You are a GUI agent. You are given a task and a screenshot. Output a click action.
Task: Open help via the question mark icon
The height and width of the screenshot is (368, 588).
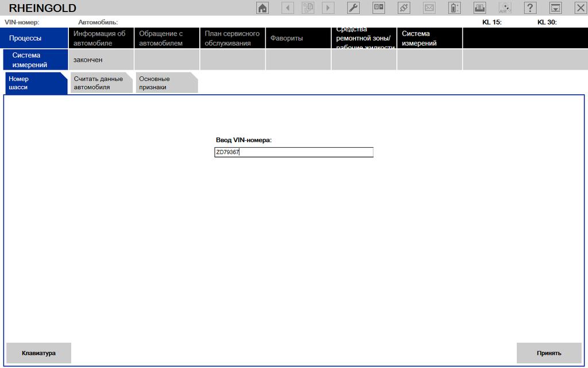coord(531,8)
